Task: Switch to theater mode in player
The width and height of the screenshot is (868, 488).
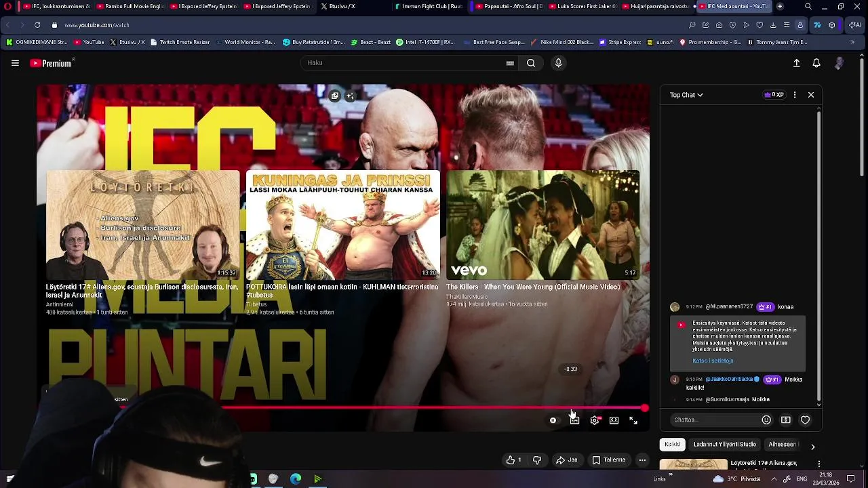Action: [614, 420]
